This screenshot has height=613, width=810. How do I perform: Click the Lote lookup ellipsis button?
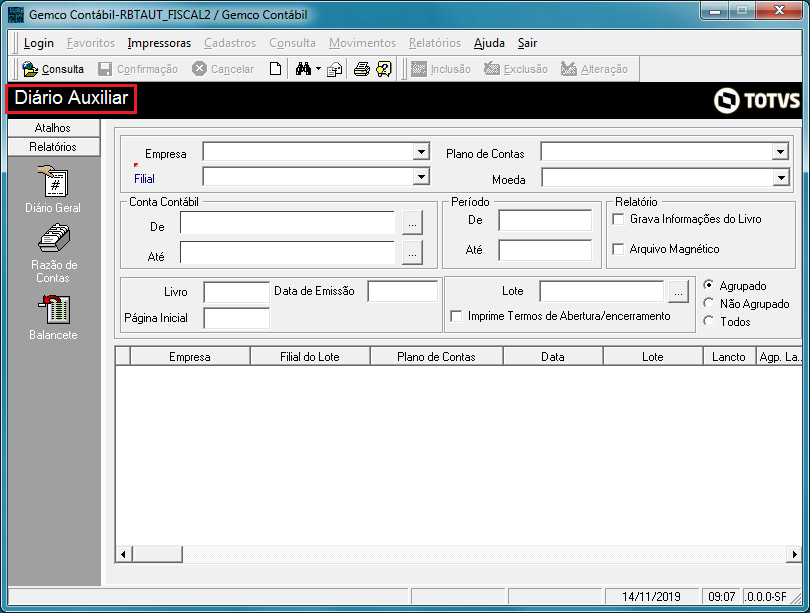[x=678, y=292]
